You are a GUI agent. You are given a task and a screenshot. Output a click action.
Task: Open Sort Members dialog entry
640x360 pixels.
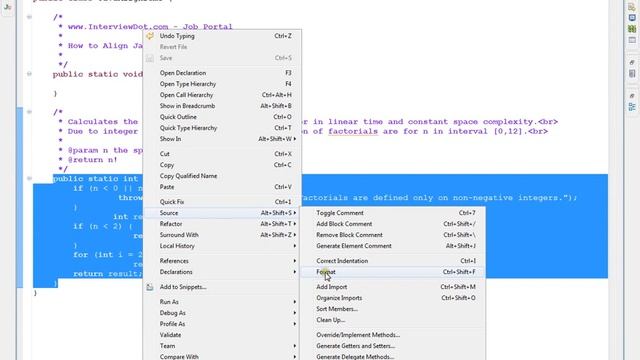pos(393,309)
